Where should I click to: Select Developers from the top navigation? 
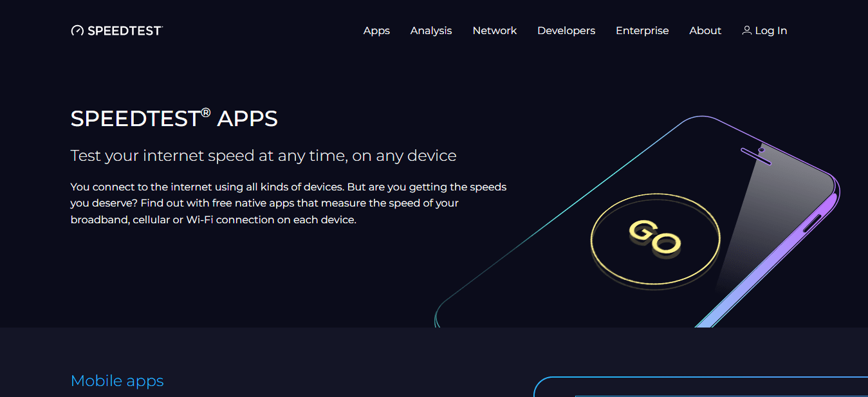566,30
